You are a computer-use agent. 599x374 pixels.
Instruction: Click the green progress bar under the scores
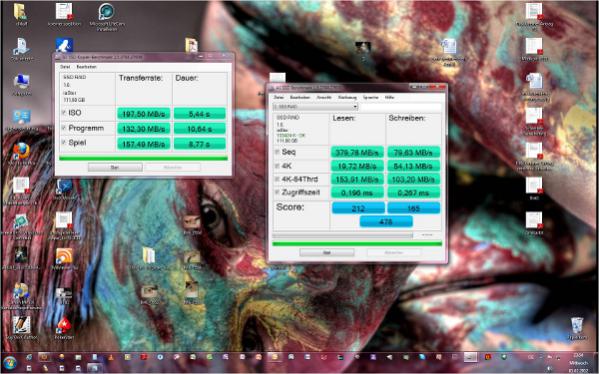[x=357, y=244]
